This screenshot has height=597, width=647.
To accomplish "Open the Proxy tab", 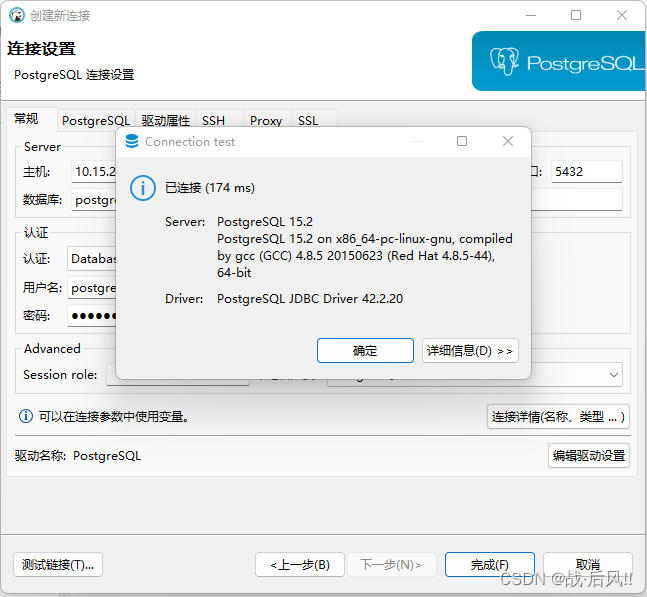I will tap(266, 120).
